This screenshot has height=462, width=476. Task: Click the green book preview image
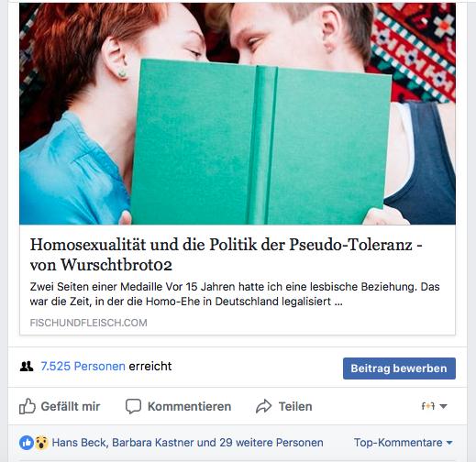tap(238, 114)
